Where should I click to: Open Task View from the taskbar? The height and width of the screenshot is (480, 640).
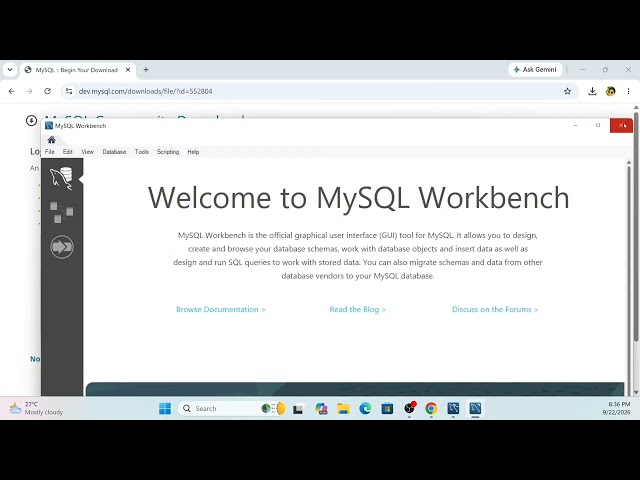[x=298, y=408]
